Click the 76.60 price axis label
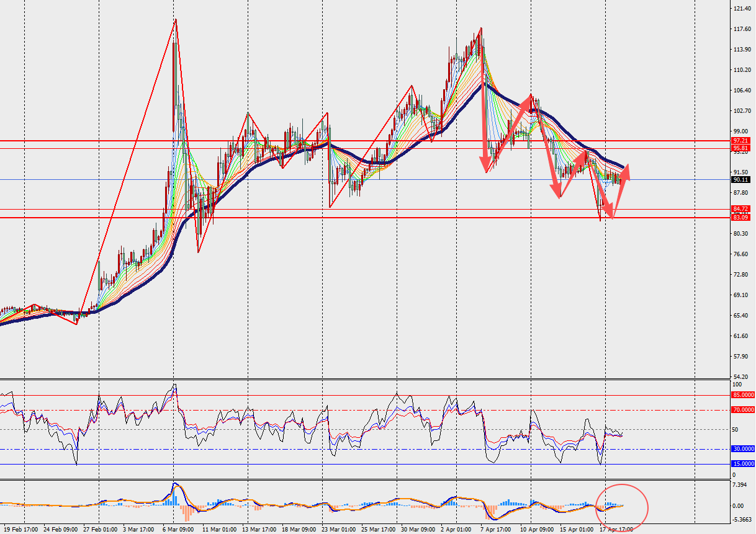 [x=740, y=254]
